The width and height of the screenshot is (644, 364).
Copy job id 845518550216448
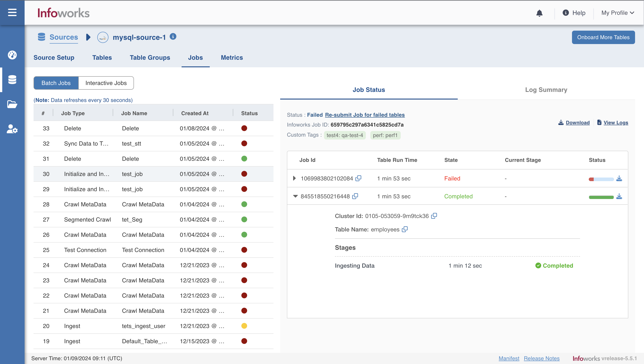click(x=355, y=196)
